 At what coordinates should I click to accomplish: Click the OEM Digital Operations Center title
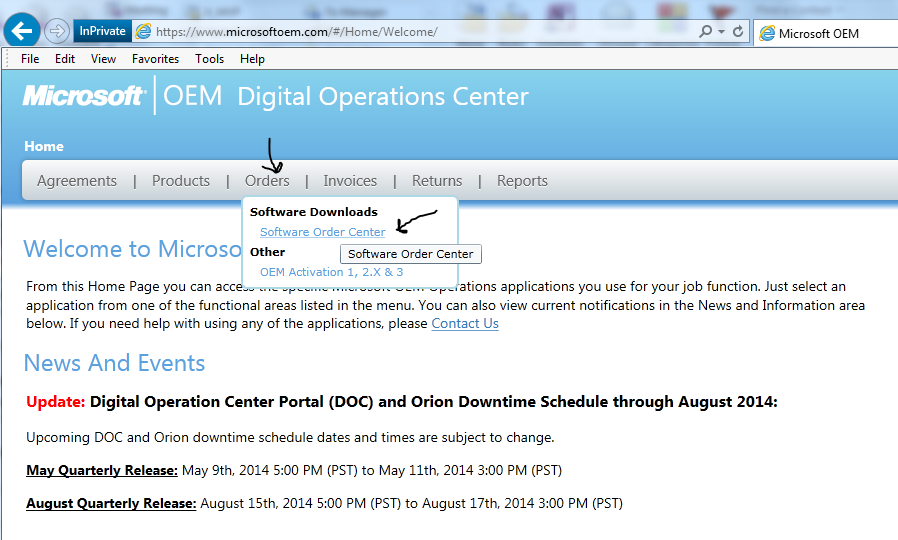point(346,96)
